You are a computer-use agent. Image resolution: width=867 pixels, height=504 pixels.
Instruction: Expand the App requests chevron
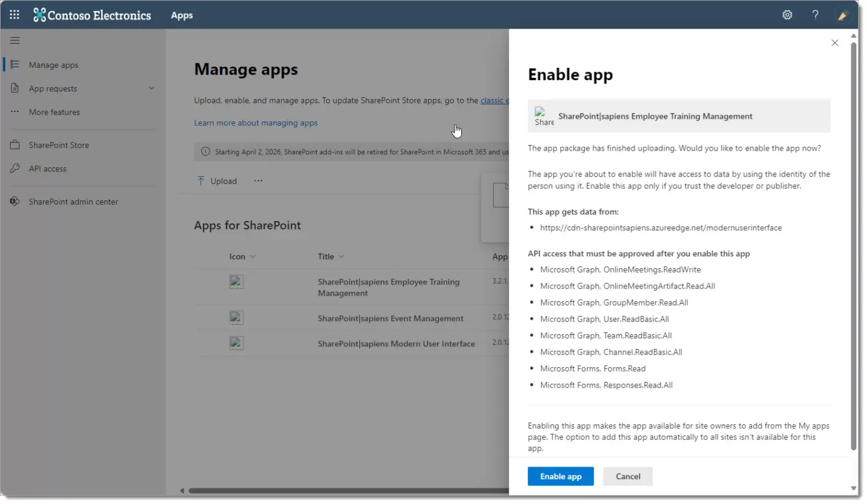tap(151, 88)
